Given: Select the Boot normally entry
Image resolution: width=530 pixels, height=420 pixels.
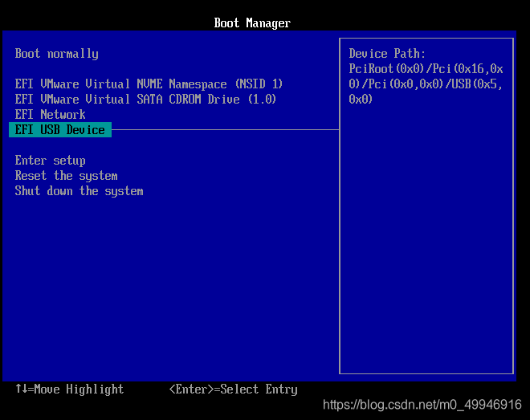Looking at the screenshot, I should pyautogui.click(x=57, y=54).
